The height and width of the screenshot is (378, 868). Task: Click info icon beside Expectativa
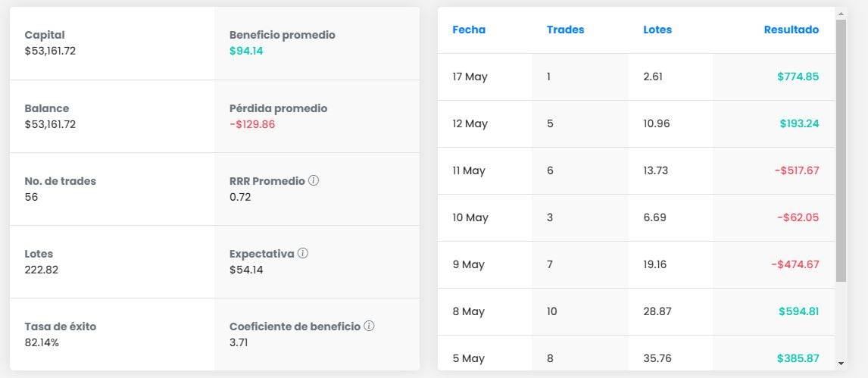303,254
